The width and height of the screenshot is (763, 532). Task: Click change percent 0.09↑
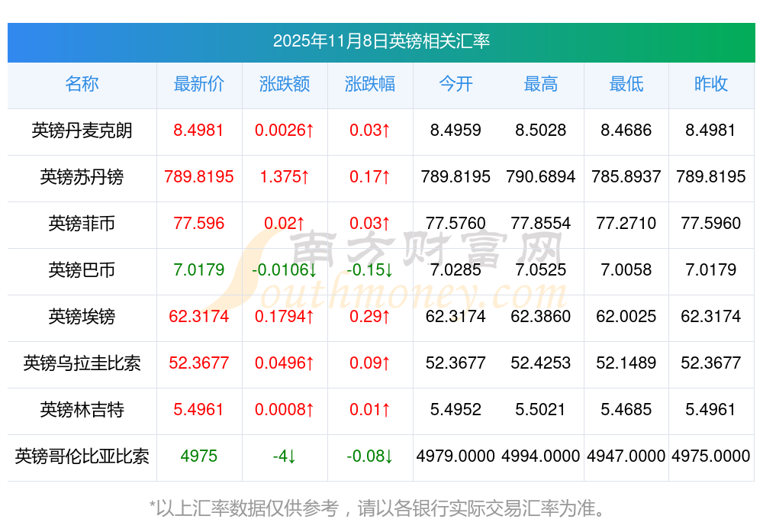[x=370, y=363]
